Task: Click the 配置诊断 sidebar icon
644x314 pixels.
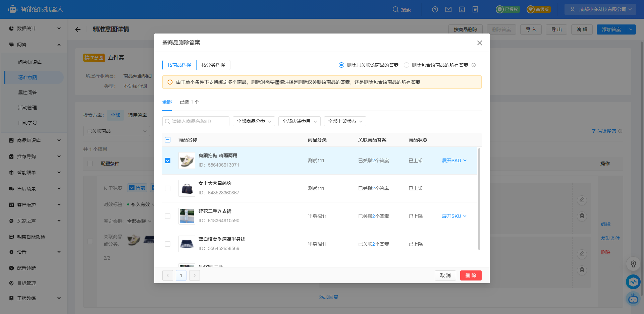Action: pyautogui.click(x=11, y=268)
